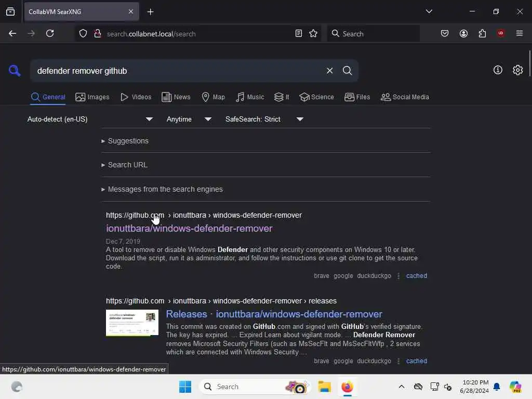Viewport: 532px width, 399px height.
Task: Select the General search category
Action: click(x=48, y=97)
